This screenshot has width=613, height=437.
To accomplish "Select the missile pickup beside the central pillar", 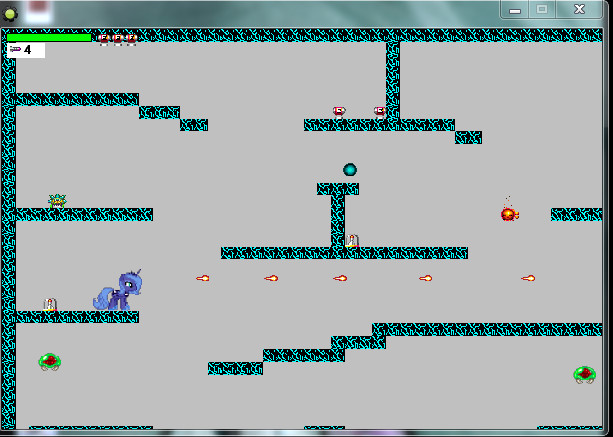I will tap(352, 240).
